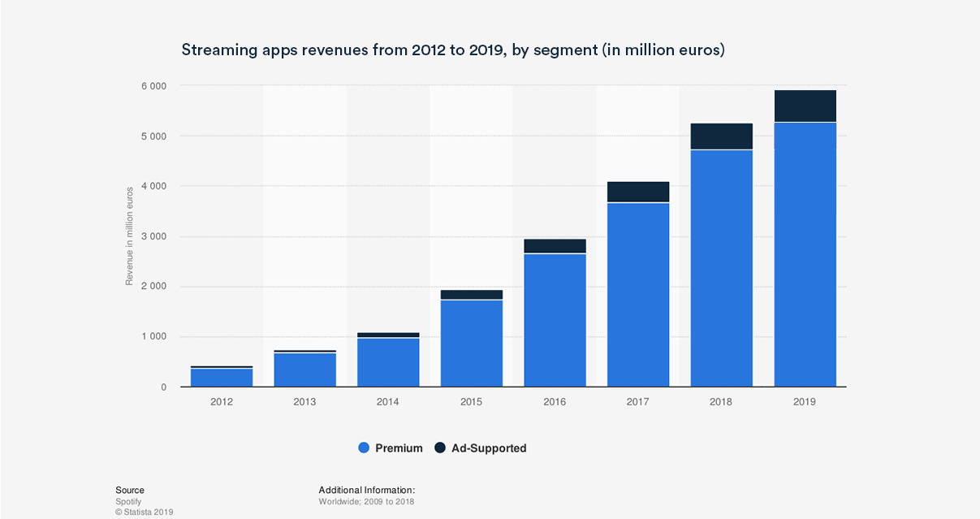Viewport: 980px width, 519px height.
Task: Click the 2018 x-axis label
Action: 722,402
